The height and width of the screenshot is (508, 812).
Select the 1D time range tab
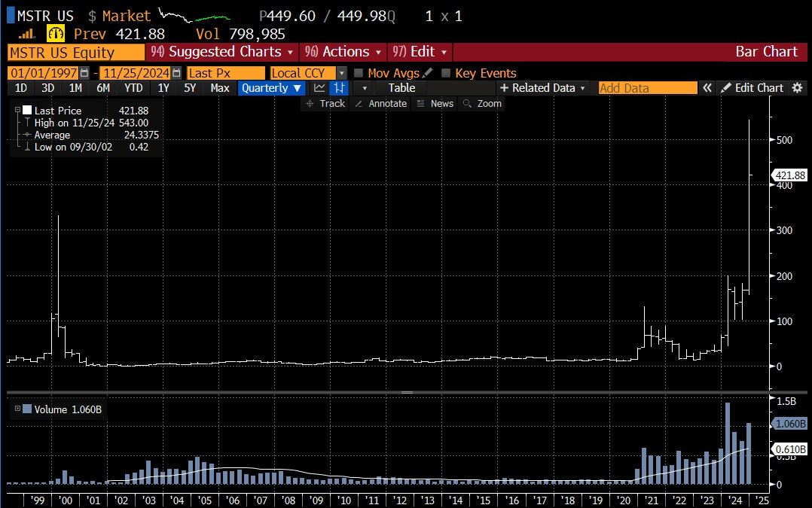(21, 88)
